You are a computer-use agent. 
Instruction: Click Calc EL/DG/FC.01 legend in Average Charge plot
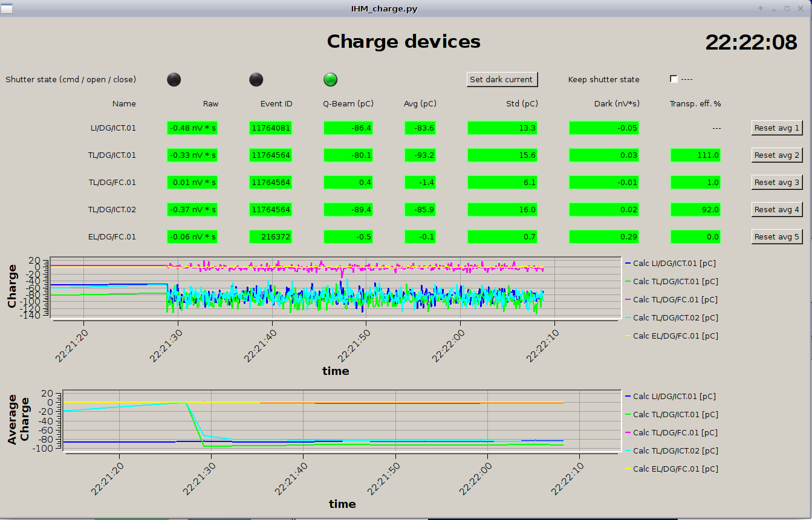[671, 469]
